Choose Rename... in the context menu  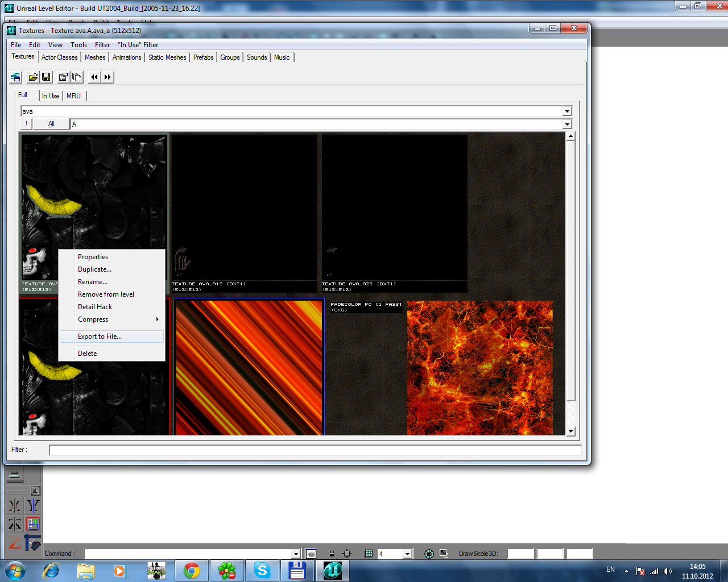(112, 282)
